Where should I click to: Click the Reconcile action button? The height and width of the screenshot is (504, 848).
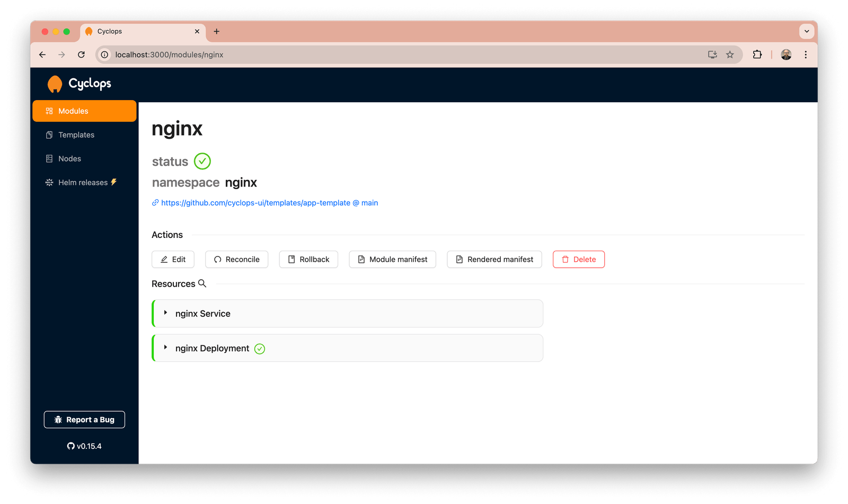(236, 259)
